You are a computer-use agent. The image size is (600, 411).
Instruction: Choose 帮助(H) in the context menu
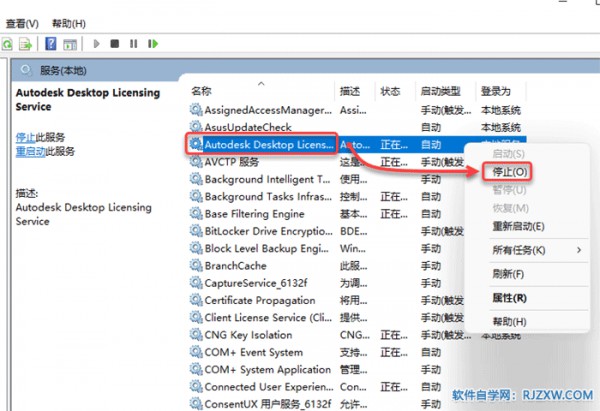click(x=509, y=321)
